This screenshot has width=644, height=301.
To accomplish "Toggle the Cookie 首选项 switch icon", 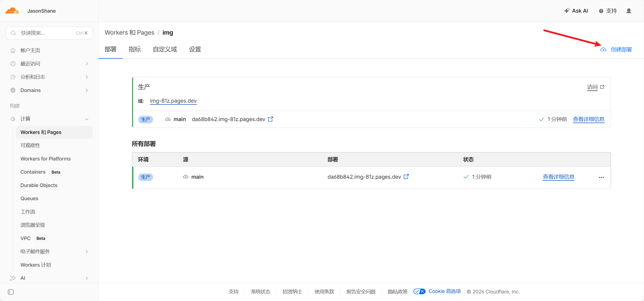I will coord(419,291).
